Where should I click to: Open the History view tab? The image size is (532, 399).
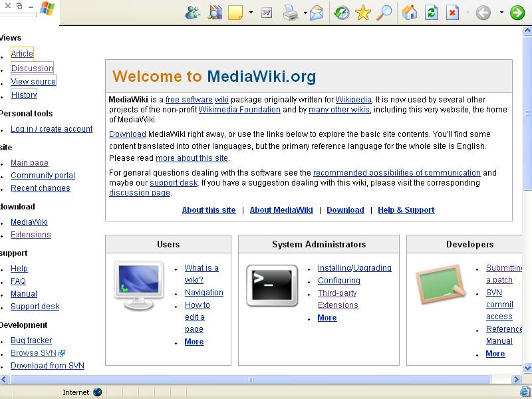pos(24,94)
